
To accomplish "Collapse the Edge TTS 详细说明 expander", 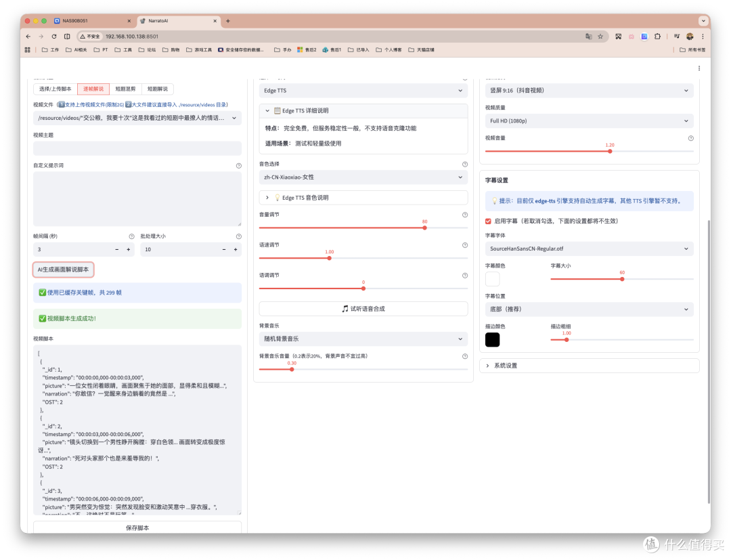I will tap(363, 111).
